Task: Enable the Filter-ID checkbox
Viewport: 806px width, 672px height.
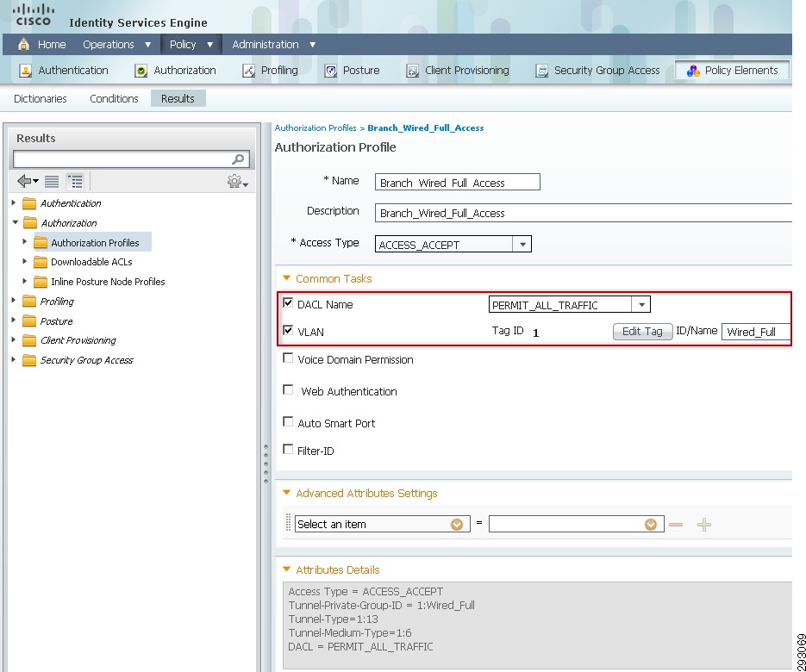Action: [x=289, y=449]
